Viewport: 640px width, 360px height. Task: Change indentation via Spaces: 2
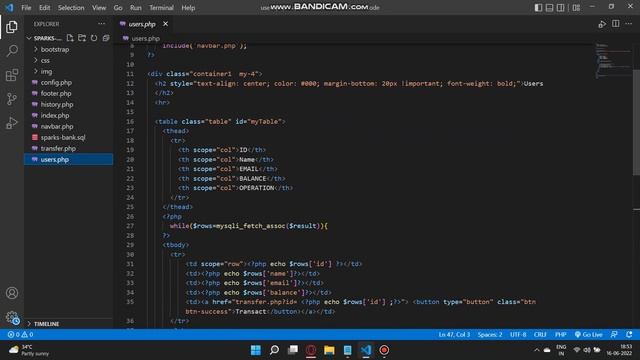point(490,334)
